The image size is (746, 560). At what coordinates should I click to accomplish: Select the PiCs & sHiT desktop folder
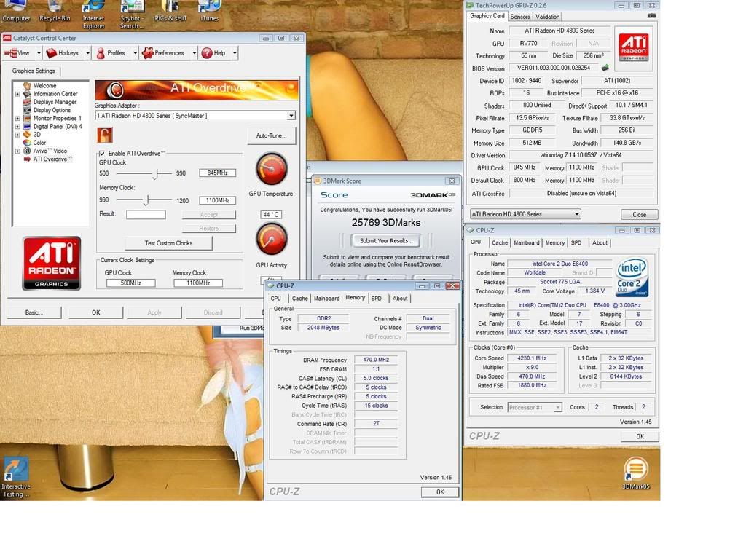(170, 12)
